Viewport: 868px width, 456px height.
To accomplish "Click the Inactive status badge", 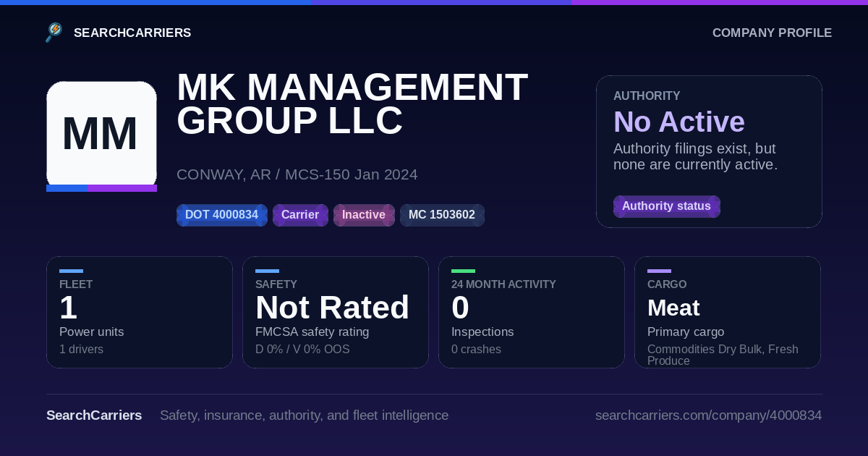I will point(364,215).
